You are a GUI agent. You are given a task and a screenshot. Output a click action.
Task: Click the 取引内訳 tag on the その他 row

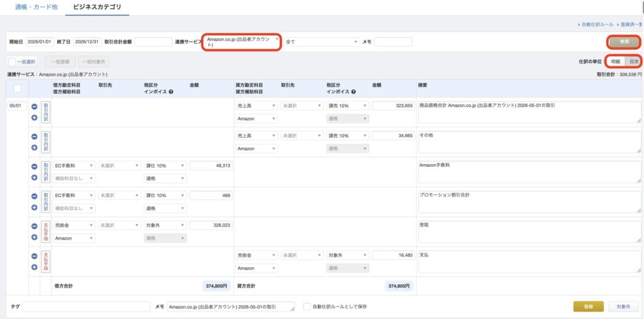pos(45,142)
